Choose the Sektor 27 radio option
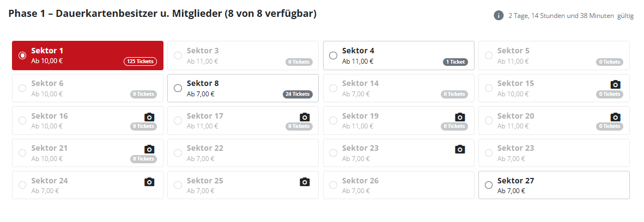The image size is (644, 222). (488, 185)
